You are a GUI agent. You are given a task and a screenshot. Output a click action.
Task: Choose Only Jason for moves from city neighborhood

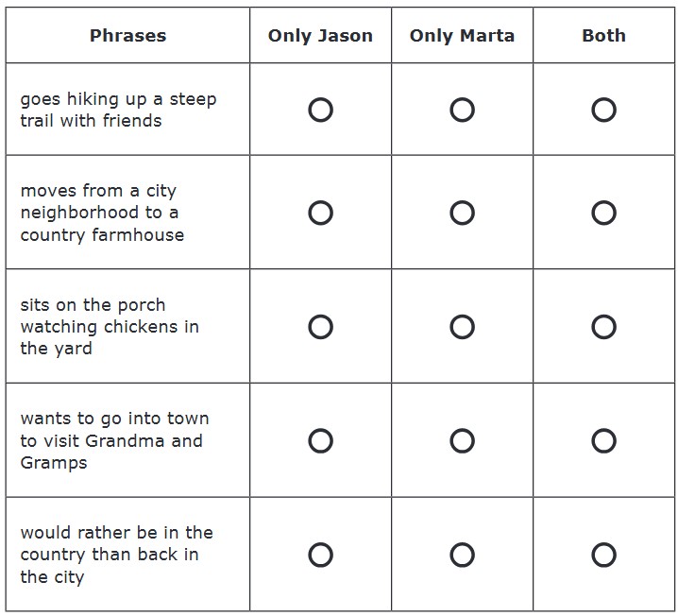(320, 213)
